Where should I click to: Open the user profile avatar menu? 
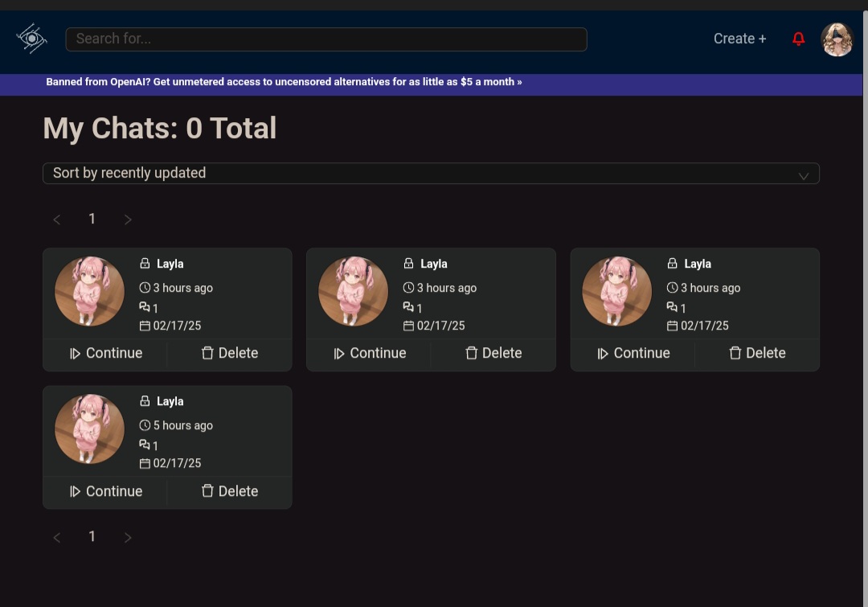click(837, 39)
